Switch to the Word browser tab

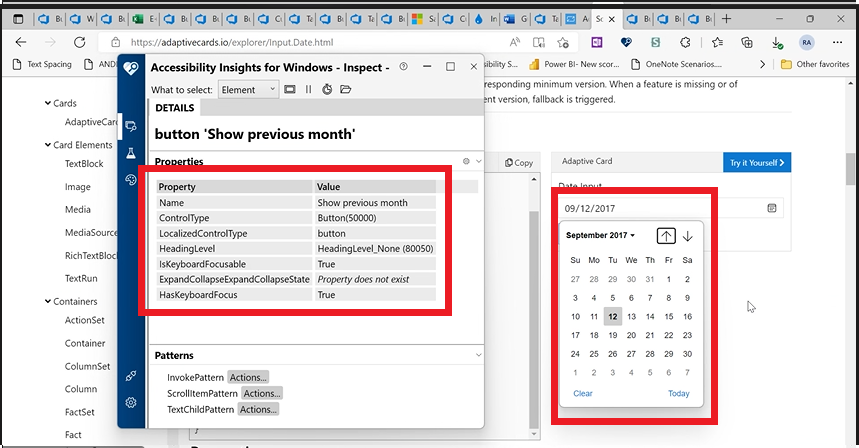515,19
